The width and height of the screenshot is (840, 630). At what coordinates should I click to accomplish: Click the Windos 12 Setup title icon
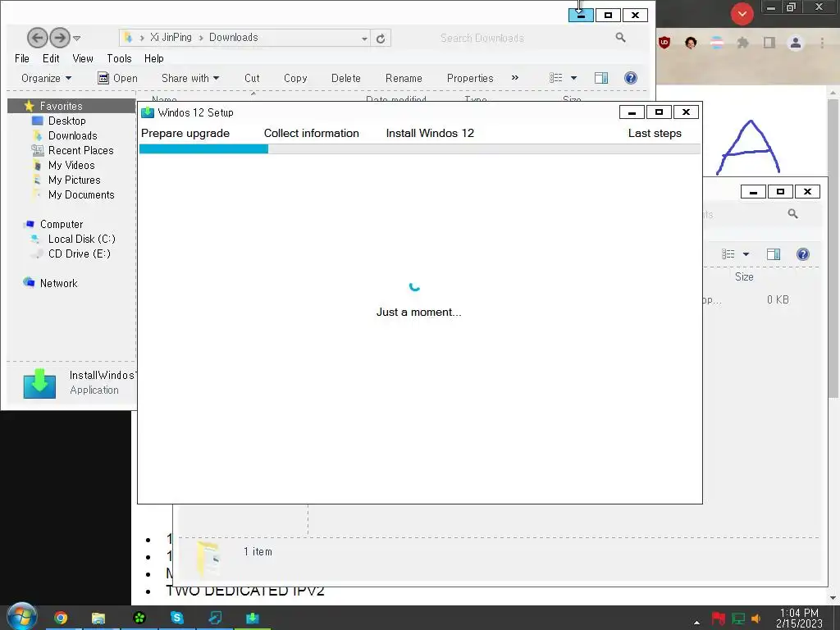tap(148, 112)
